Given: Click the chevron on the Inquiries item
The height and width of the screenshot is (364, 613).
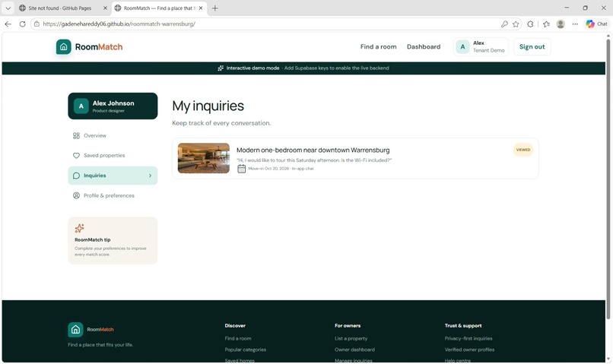Looking at the screenshot, I should pos(150,176).
